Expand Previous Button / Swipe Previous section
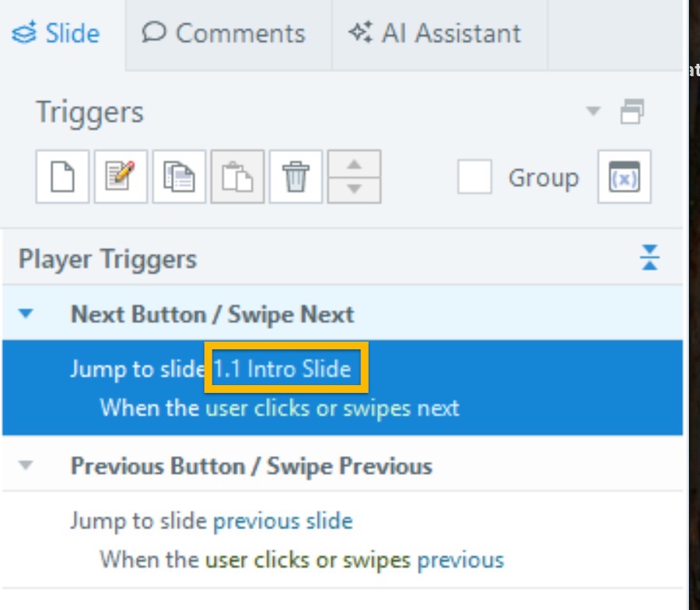The image size is (700, 610). click(27, 465)
